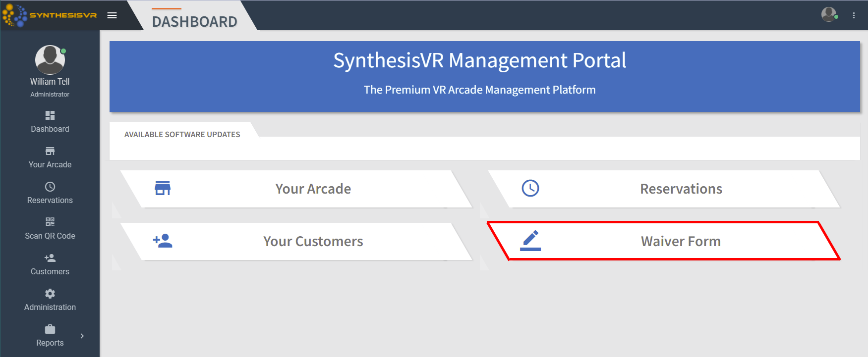Click the Scan QR Code icon in sidebar
This screenshot has width=868, height=357.
(50, 222)
